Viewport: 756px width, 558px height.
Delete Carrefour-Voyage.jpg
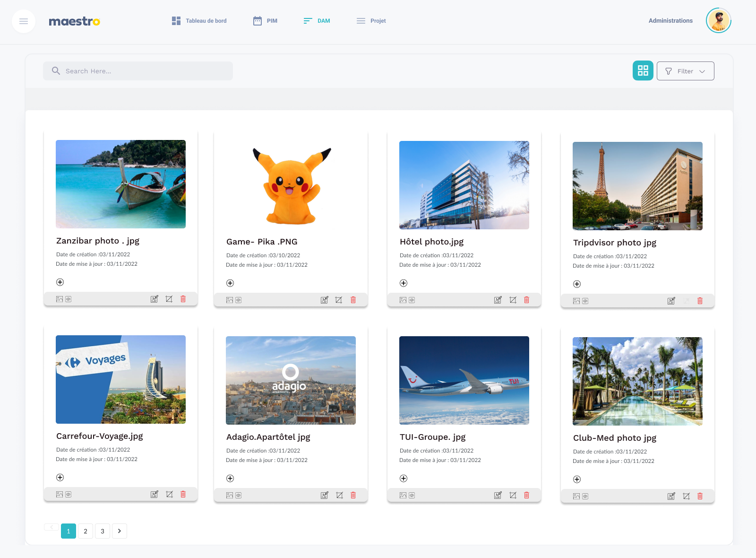(183, 494)
